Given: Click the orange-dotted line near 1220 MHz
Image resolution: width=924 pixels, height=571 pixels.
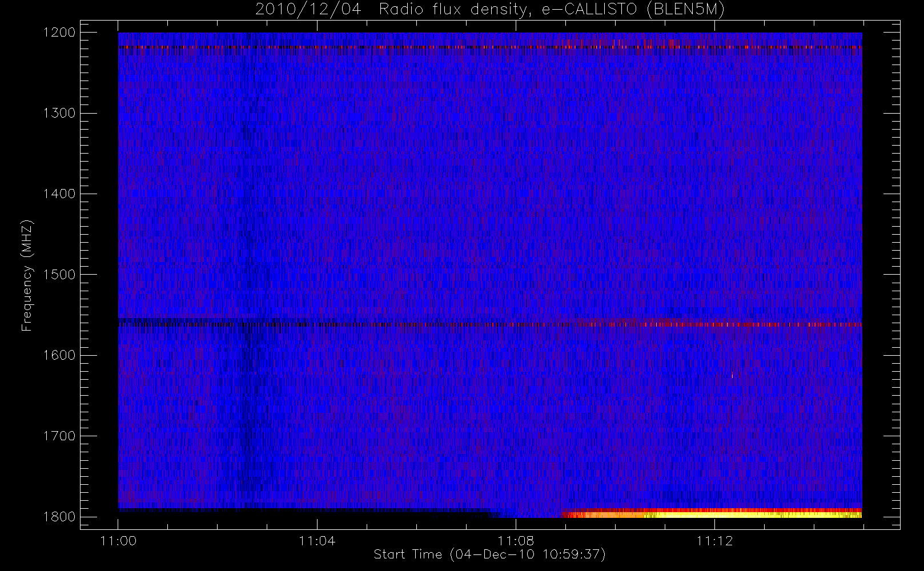Looking at the screenshot, I should pos(490,47).
